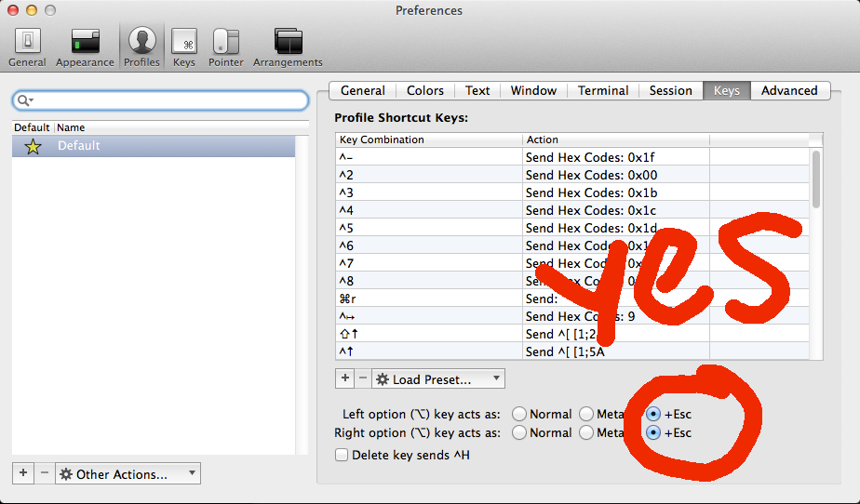Screen dimensions: 860x504
Task: Select the ^5 key combination row
Action: tap(572, 228)
